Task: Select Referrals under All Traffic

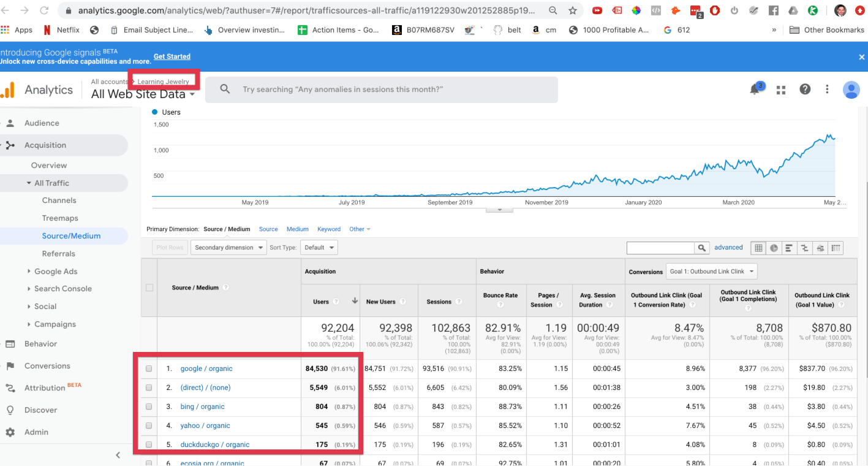Action: pos(59,254)
